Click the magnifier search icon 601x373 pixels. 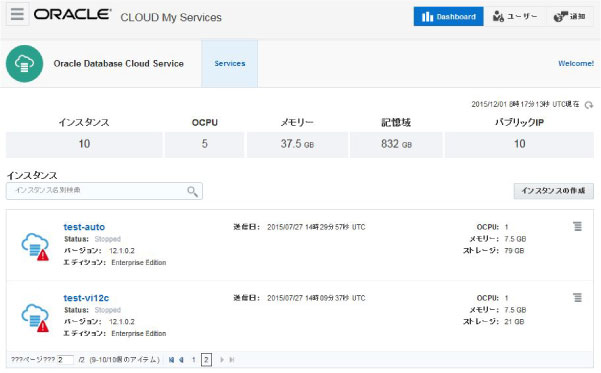192,191
